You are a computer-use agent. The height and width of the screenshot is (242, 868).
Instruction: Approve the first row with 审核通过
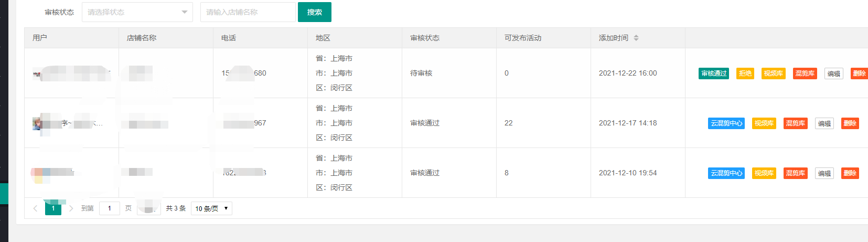714,73
